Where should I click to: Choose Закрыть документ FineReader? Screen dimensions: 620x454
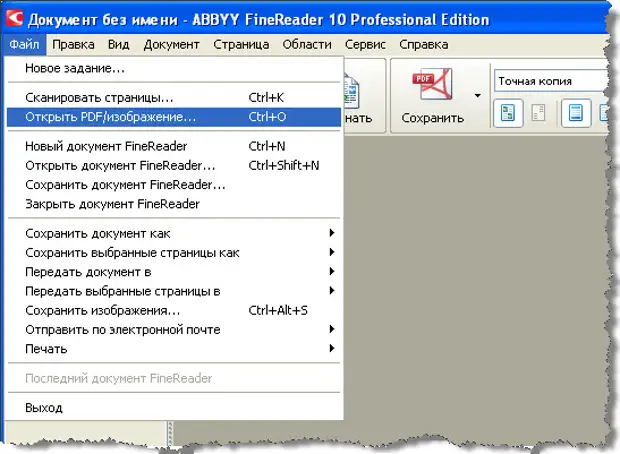[x=174, y=204]
